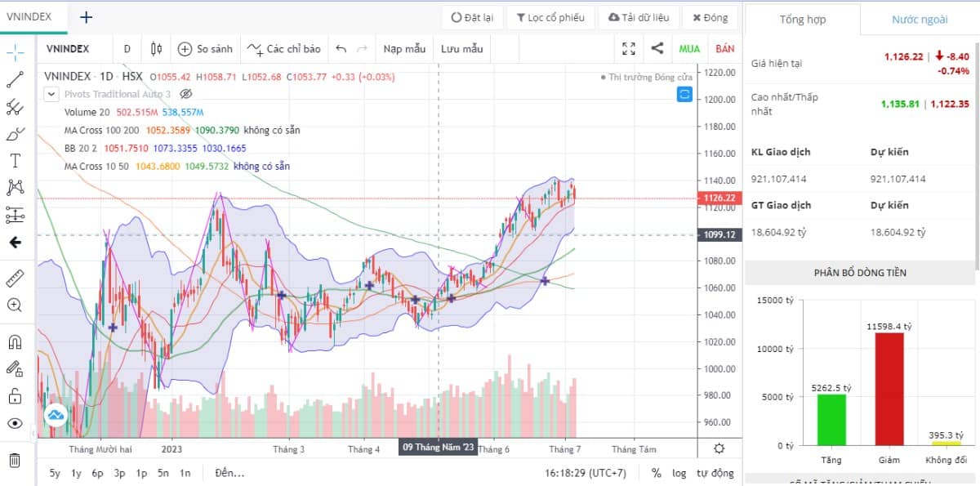Select the trend line drawing tool

pyautogui.click(x=15, y=79)
